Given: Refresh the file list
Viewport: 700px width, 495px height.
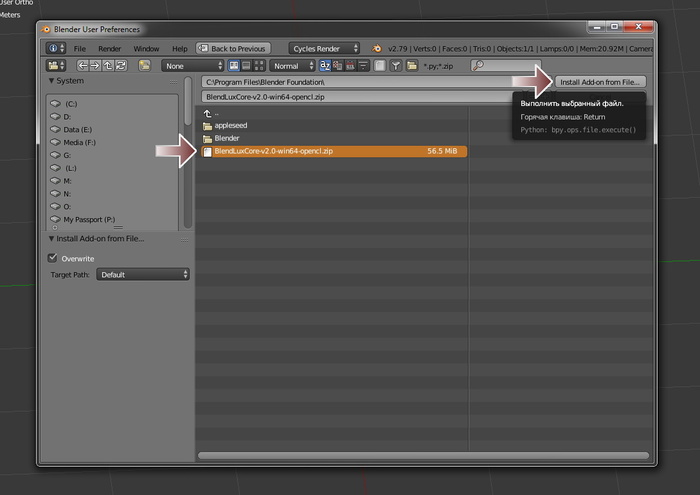Looking at the screenshot, I should (x=120, y=66).
